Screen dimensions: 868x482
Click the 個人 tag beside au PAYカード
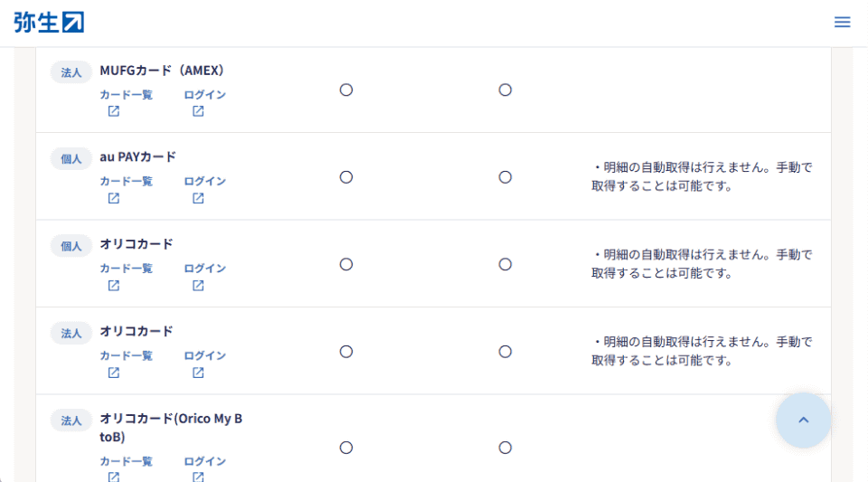tap(71, 159)
